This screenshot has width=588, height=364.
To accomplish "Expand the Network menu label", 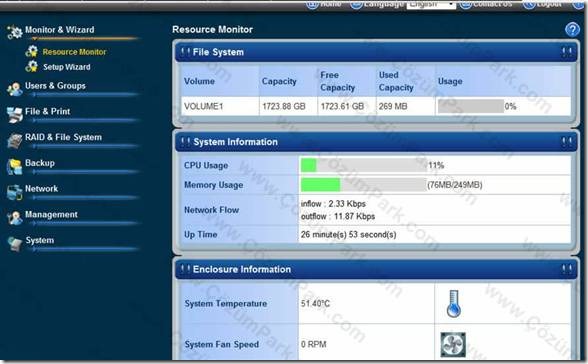I will point(41,189).
